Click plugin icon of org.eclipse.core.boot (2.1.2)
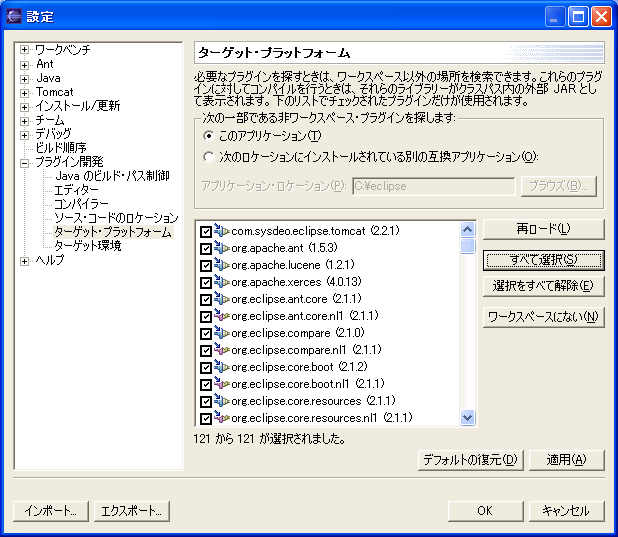 tap(222, 367)
